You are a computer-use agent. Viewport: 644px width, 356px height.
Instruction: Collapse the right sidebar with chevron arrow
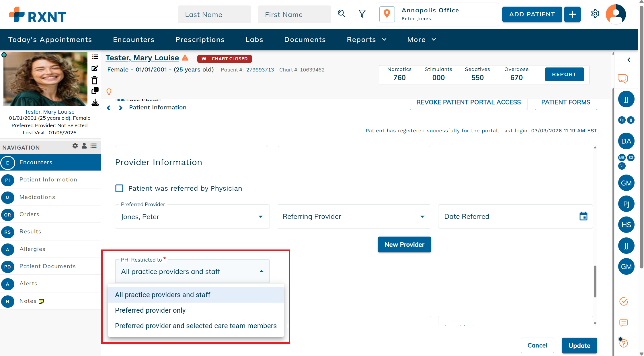(629, 60)
